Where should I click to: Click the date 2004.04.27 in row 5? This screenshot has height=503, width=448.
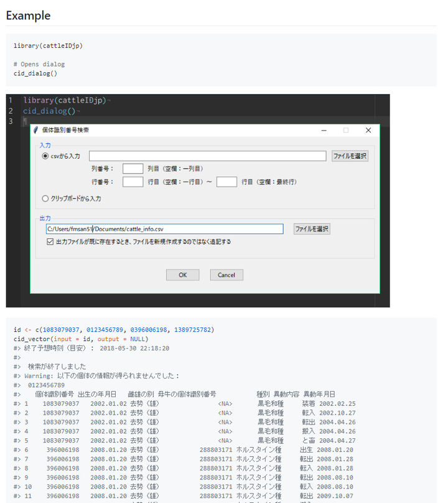[x=337, y=441]
